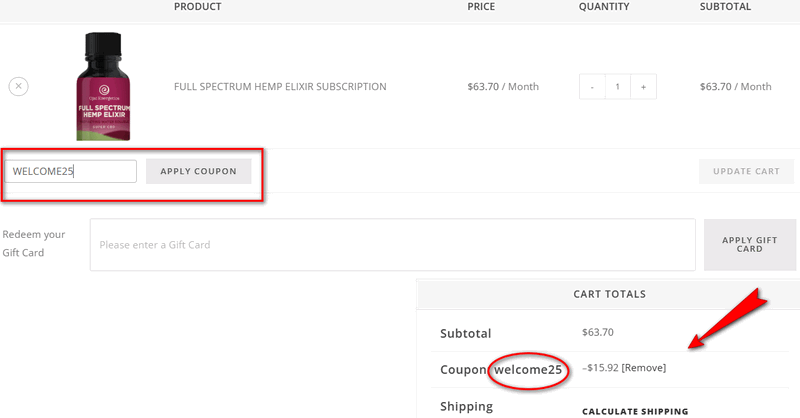The image size is (800, 418).
Task: Increase quantity with the plus button
Action: [643, 87]
